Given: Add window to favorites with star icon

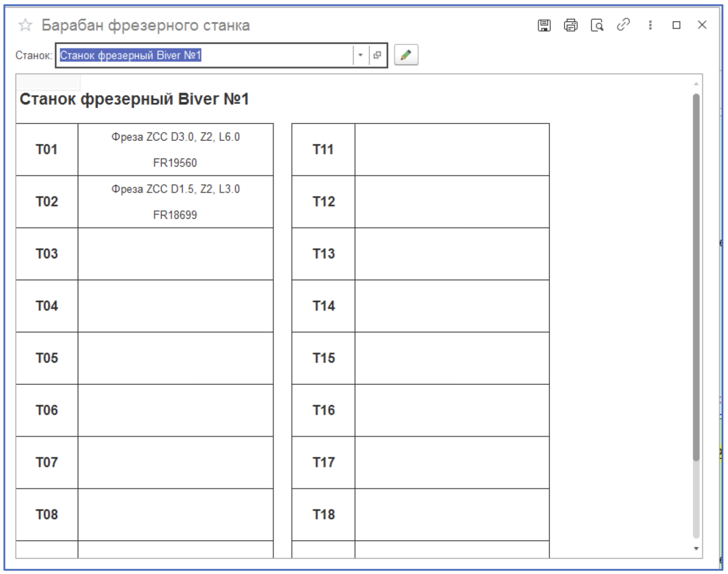Looking at the screenshot, I should click(25, 25).
